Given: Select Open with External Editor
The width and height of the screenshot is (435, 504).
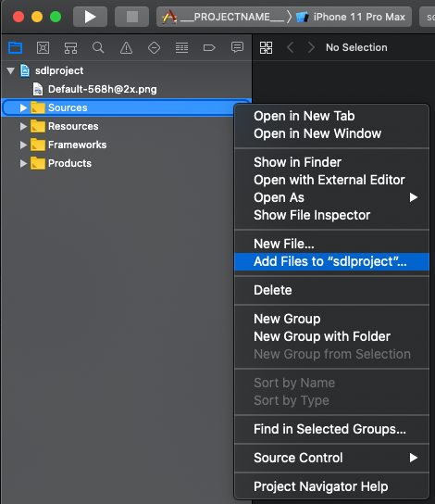Looking at the screenshot, I should coord(331,180).
